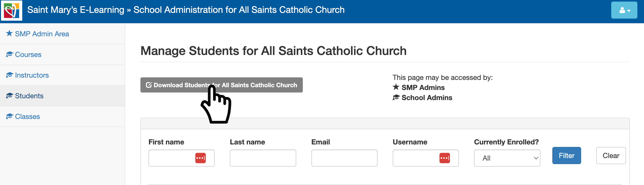Open SMP Admin Area in sidebar
Screen dimensions: 644x185
tap(42, 34)
